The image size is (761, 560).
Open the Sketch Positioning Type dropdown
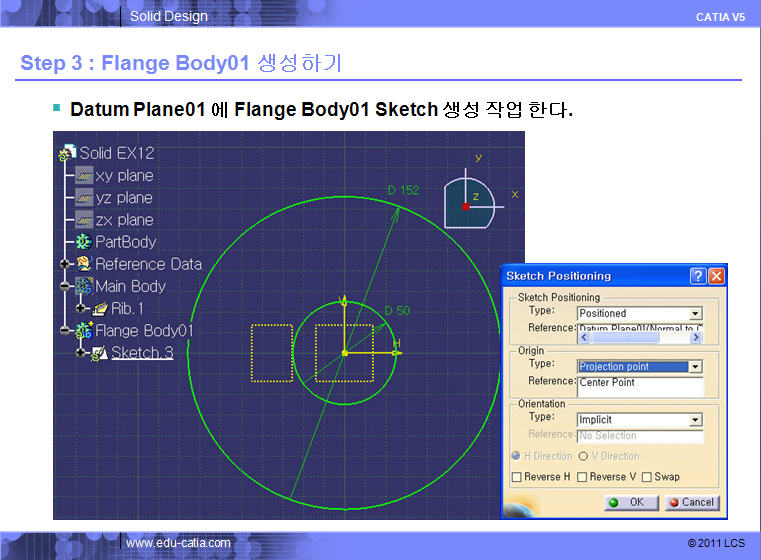pos(695,313)
